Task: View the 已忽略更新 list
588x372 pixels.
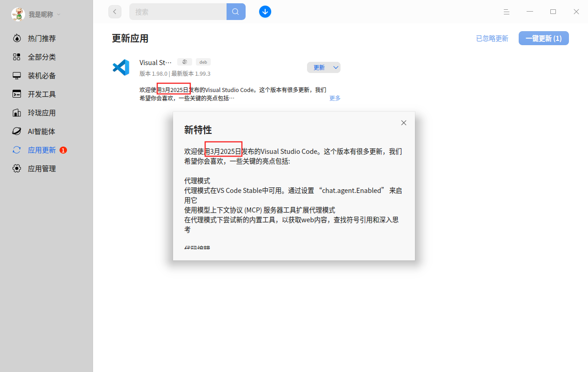Action: [x=492, y=39]
